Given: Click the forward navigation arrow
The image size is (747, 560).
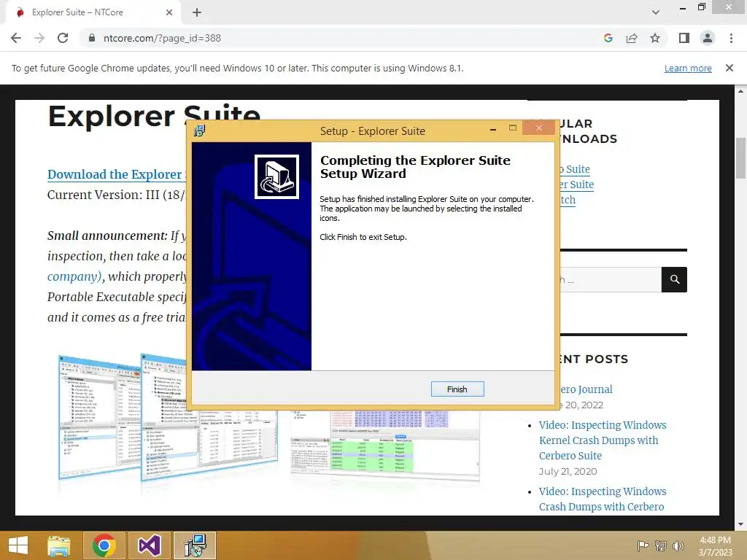Looking at the screenshot, I should click(x=39, y=38).
